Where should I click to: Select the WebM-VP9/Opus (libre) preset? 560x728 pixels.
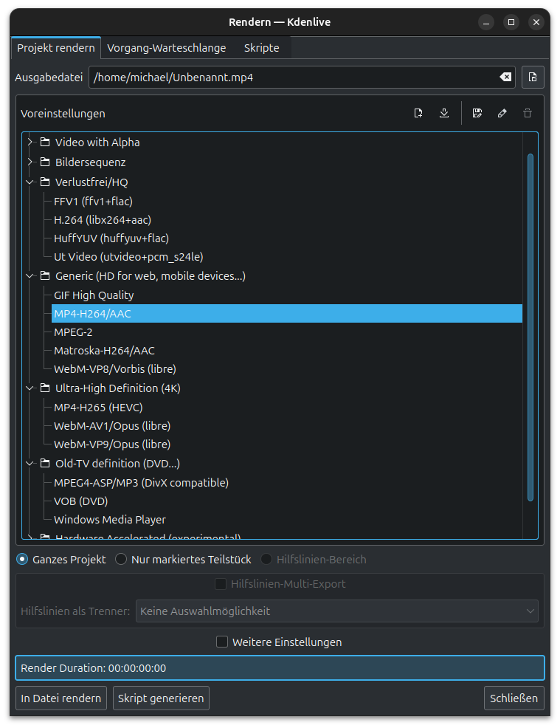coord(112,444)
